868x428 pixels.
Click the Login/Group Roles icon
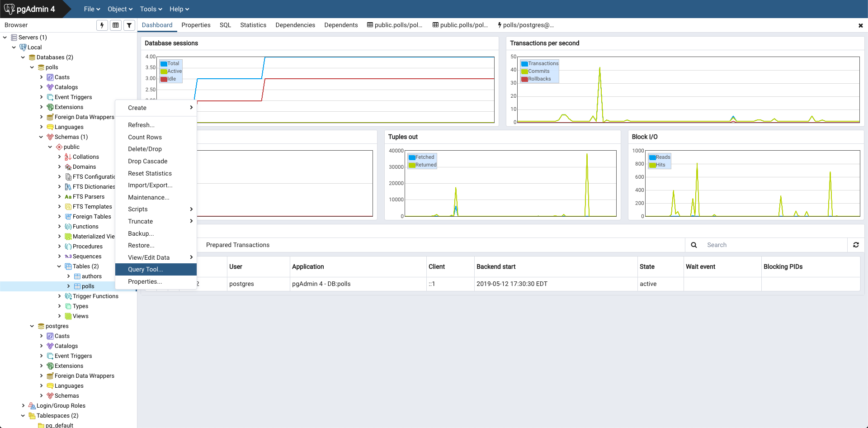32,406
